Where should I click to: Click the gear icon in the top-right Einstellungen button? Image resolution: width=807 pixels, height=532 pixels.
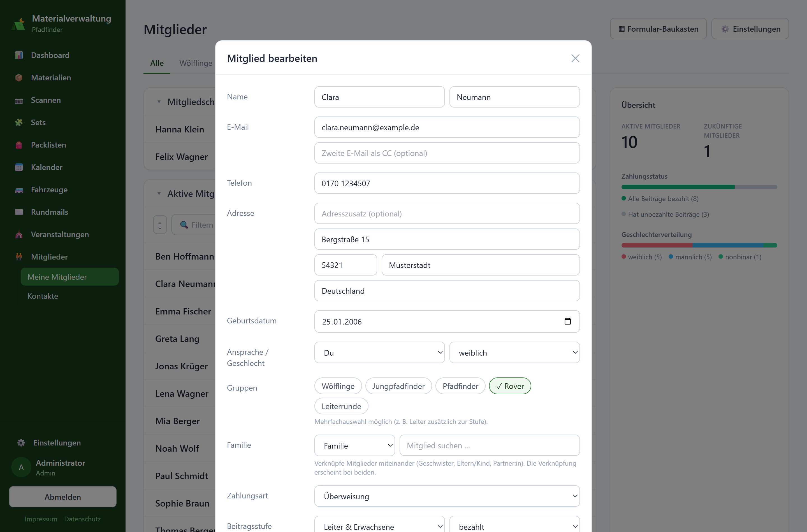pyautogui.click(x=725, y=29)
